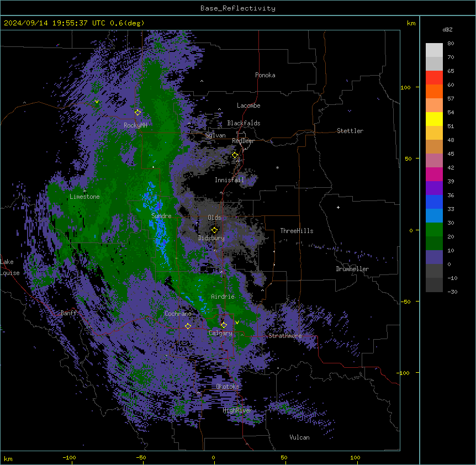This screenshot has width=476, height=465.
Task: Pick the orange 57-60 dBZ legend swatch
Action: click(434, 91)
